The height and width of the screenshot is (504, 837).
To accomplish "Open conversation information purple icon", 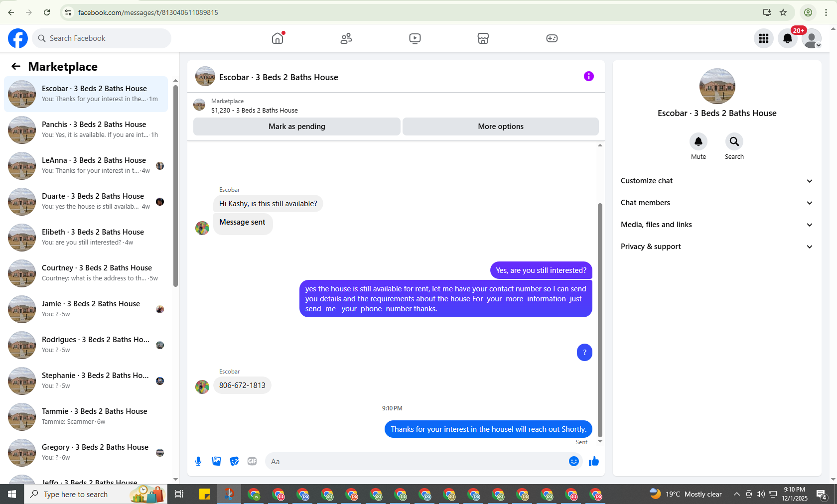I will [589, 76].
